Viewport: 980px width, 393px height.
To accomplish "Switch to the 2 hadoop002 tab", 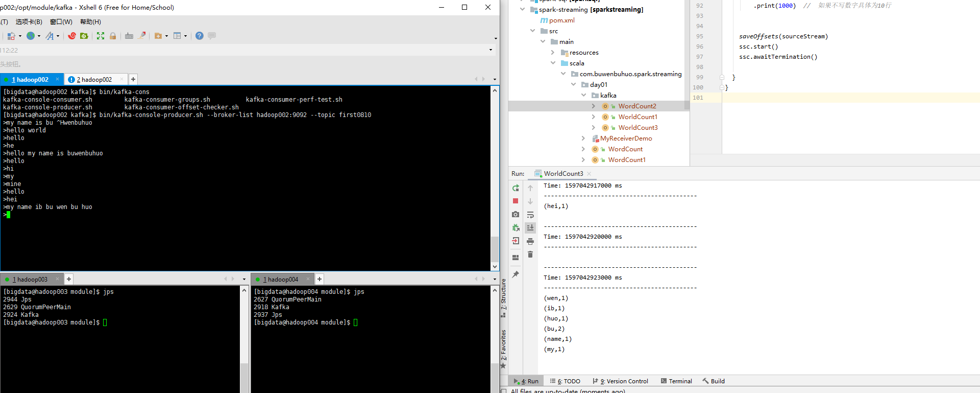I will click(94, 80).
